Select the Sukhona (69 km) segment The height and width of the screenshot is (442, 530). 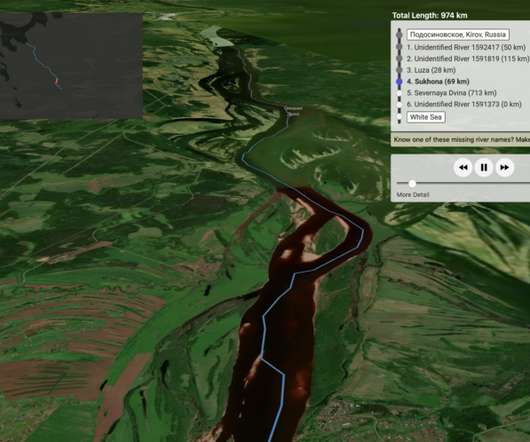pyautogui.click(x=438, y=81)
